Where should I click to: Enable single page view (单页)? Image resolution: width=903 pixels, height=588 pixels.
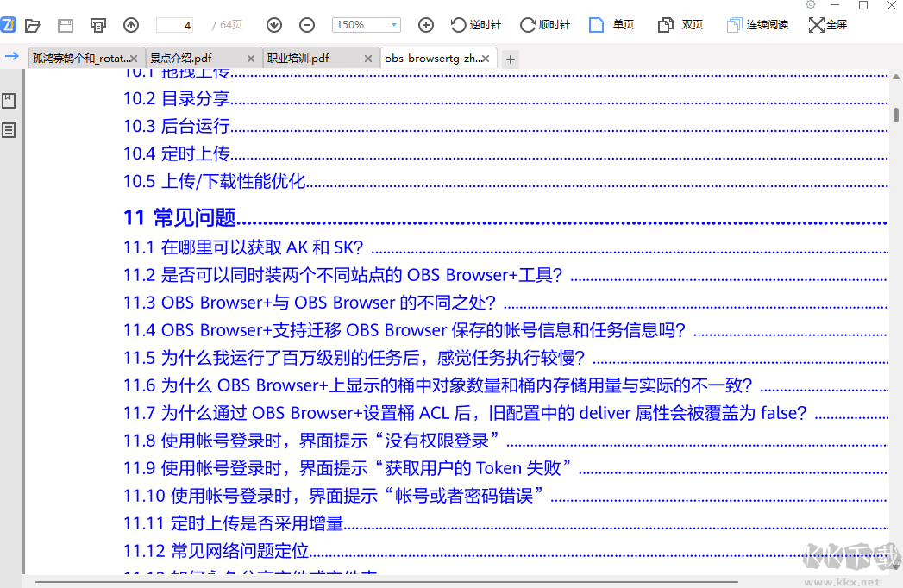(612, 25)
